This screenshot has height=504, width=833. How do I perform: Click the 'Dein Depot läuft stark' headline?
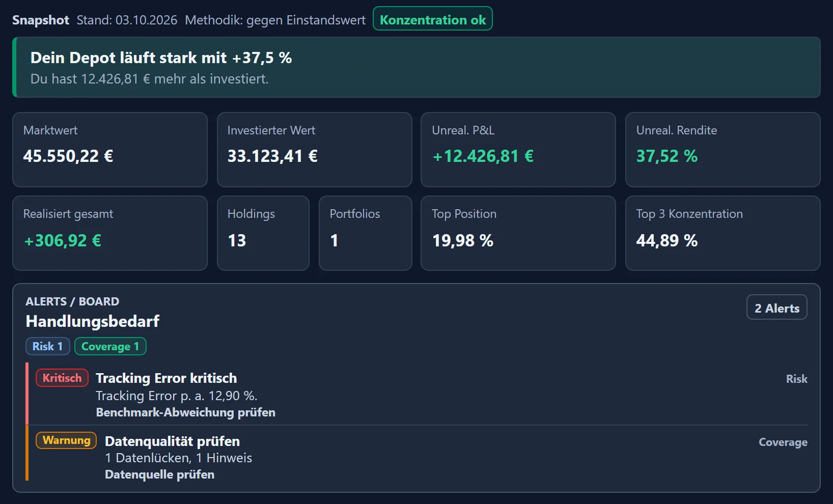tap(161, 58)
